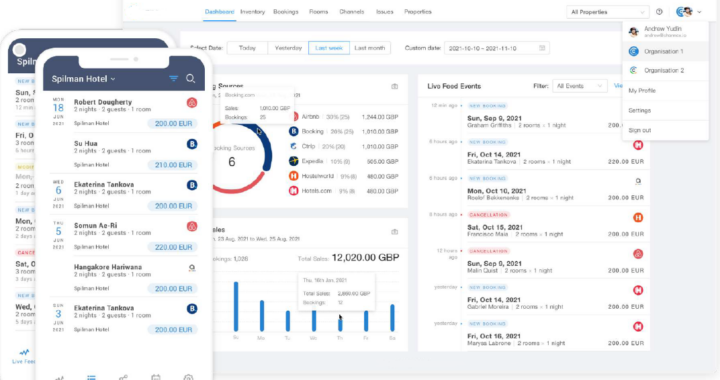
Task: Click the Saturday bar in Sales chart
Action: point(392,318)
